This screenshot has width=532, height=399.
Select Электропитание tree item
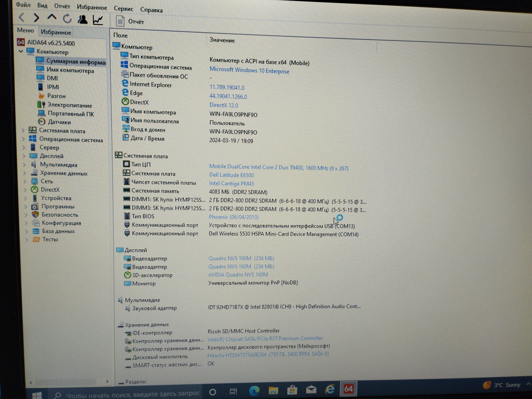tap(65, 105)
